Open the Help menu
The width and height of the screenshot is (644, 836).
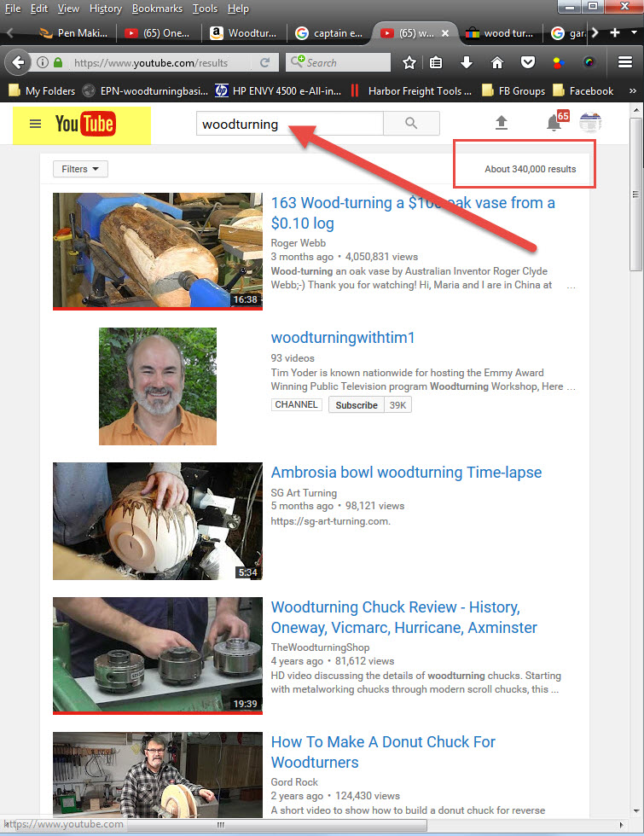tap(238, 9)
